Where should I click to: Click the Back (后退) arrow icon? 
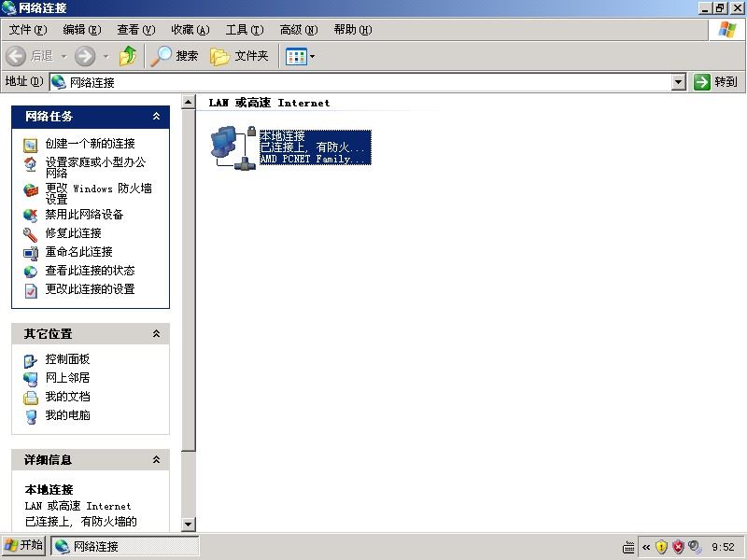coord(16,56)
